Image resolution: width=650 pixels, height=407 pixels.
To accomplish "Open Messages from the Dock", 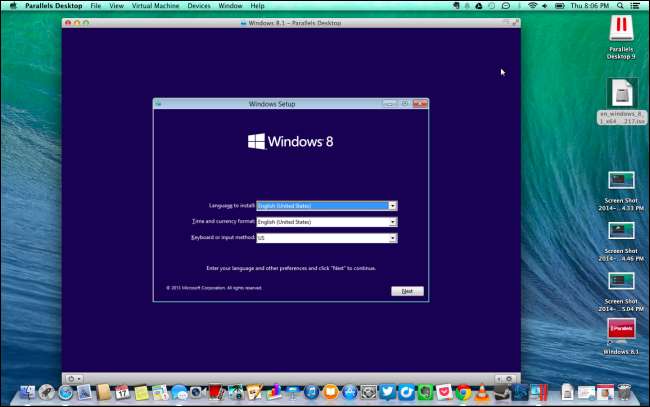I will (179, 392).
